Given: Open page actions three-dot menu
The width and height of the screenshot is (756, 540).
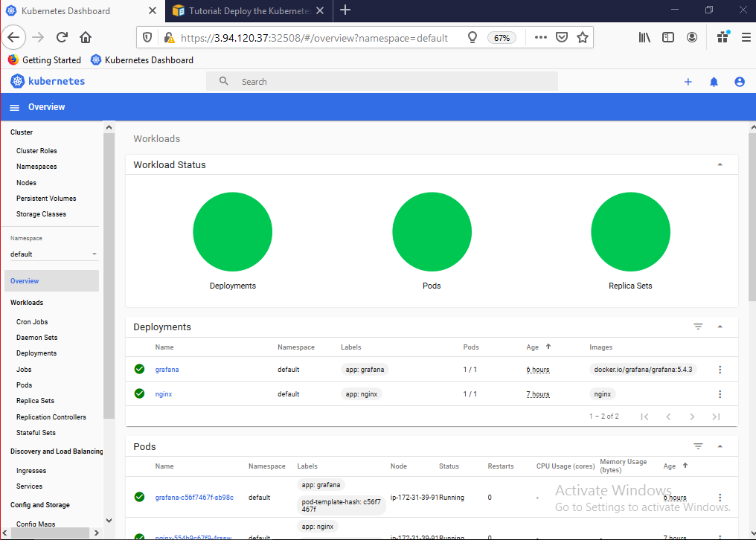Looking at the screenshot, I should click(540, 38).
